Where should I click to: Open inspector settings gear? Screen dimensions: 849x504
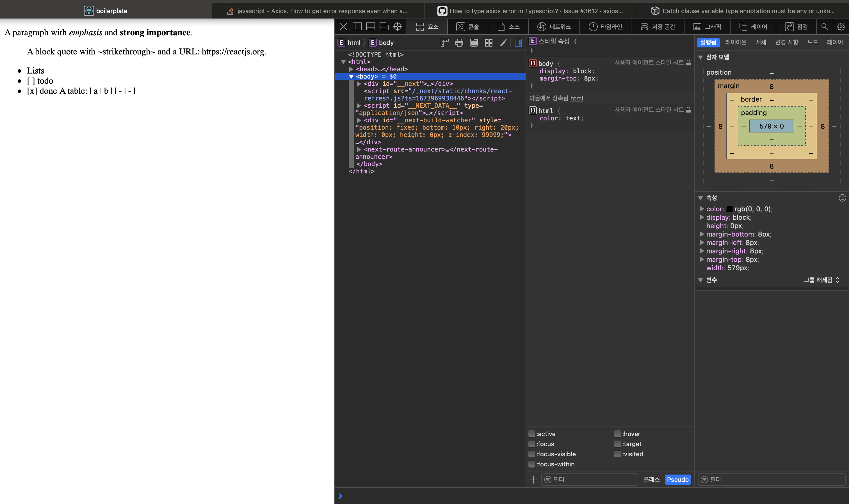coord(841,26)
